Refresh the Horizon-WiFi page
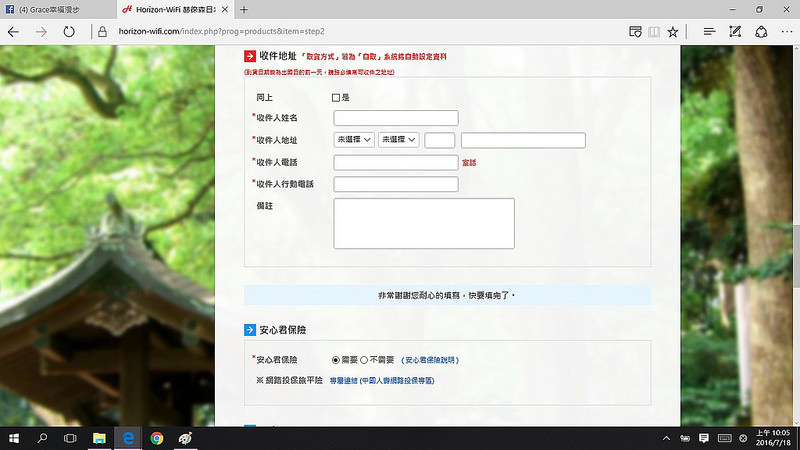Screen dimensions: 800x450 click(x=69, y=32)
